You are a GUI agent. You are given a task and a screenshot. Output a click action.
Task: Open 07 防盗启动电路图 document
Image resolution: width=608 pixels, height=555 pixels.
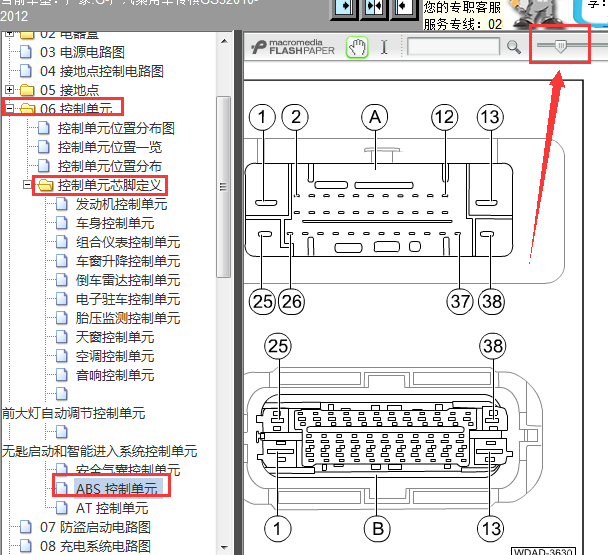[95, 527]
